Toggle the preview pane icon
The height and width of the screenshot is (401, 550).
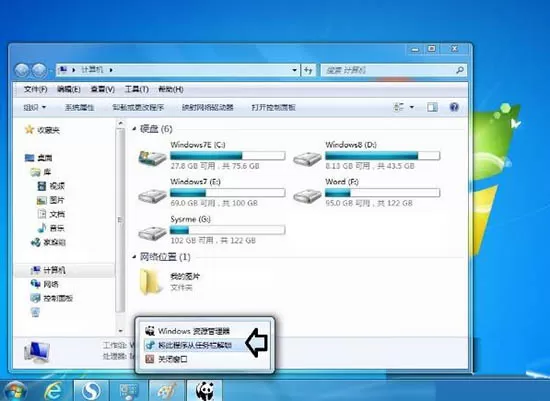click(432, 107)
